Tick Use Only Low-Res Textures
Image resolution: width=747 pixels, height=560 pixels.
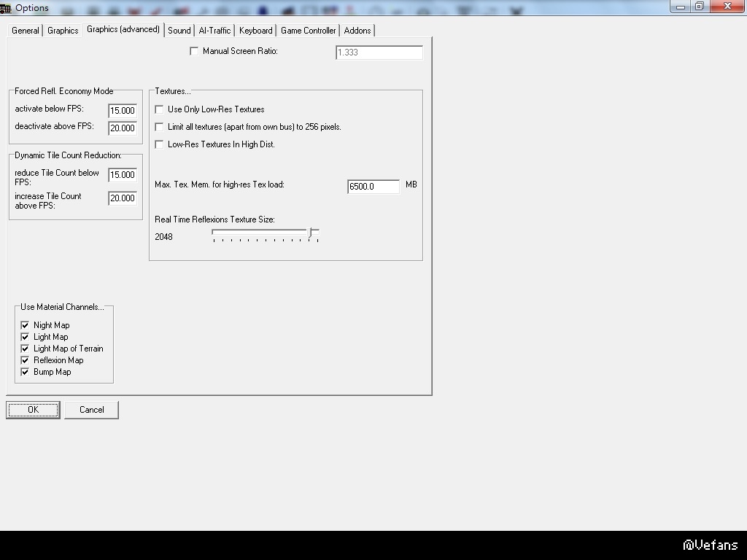159,109
